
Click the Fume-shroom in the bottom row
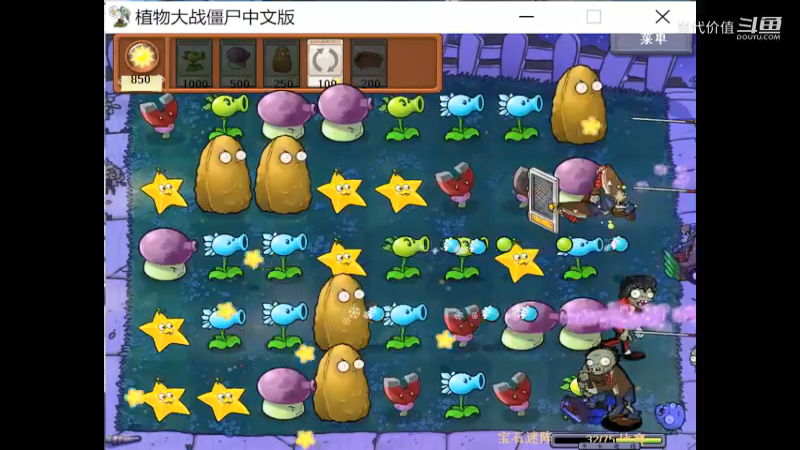point(285,393)
